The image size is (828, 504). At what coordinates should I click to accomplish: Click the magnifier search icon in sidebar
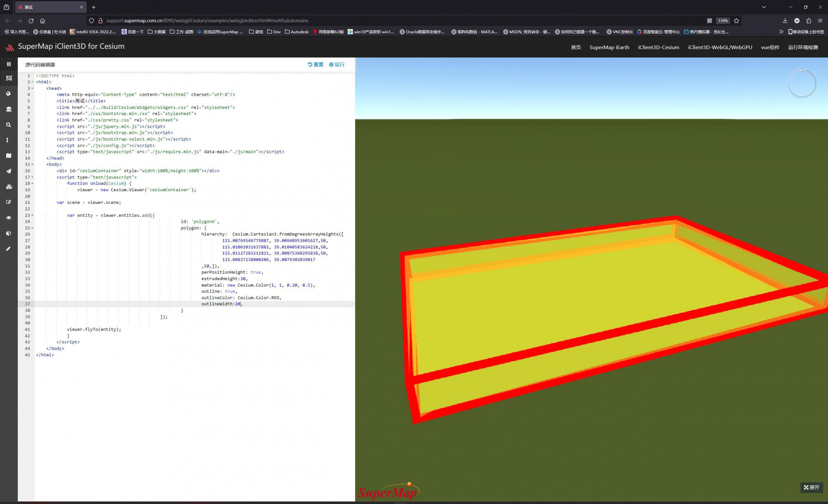pos(8,125)
